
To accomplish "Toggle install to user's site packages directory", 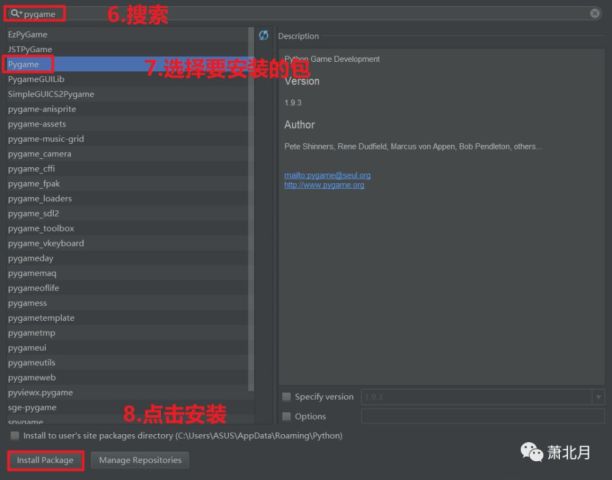I will click(x=15, y=436).
